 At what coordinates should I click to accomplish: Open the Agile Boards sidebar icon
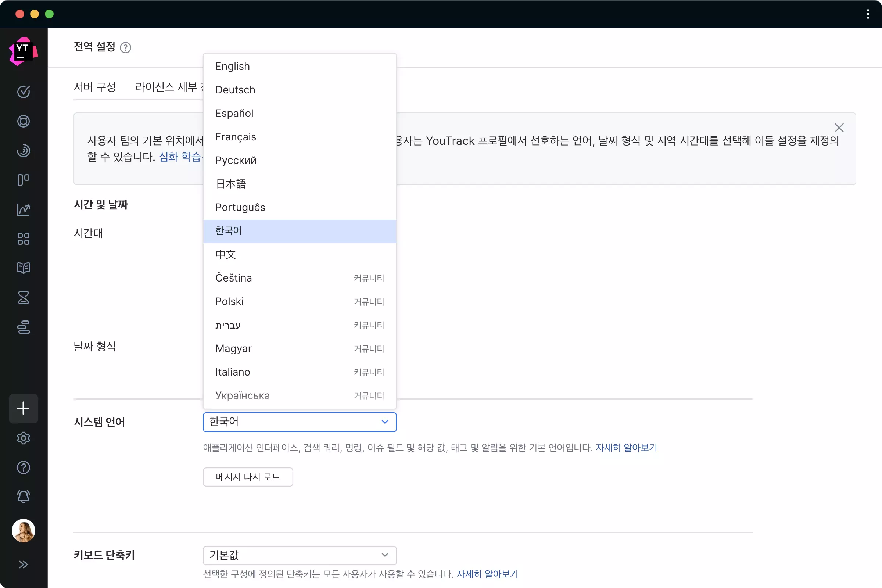click(23, 180)
